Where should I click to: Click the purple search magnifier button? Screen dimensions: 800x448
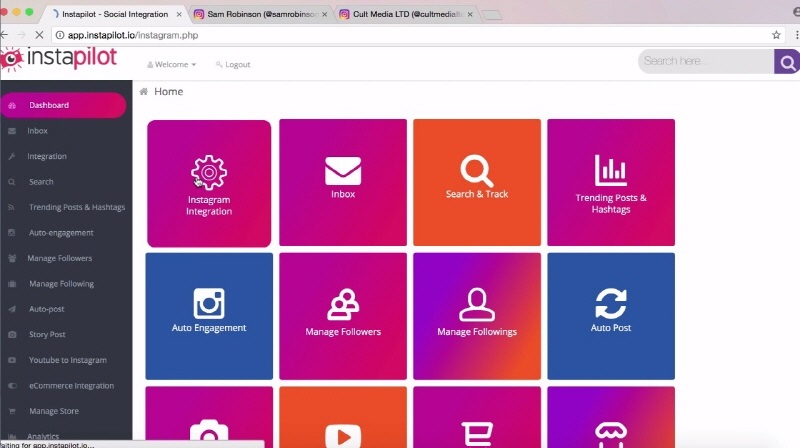coord(787,62)
